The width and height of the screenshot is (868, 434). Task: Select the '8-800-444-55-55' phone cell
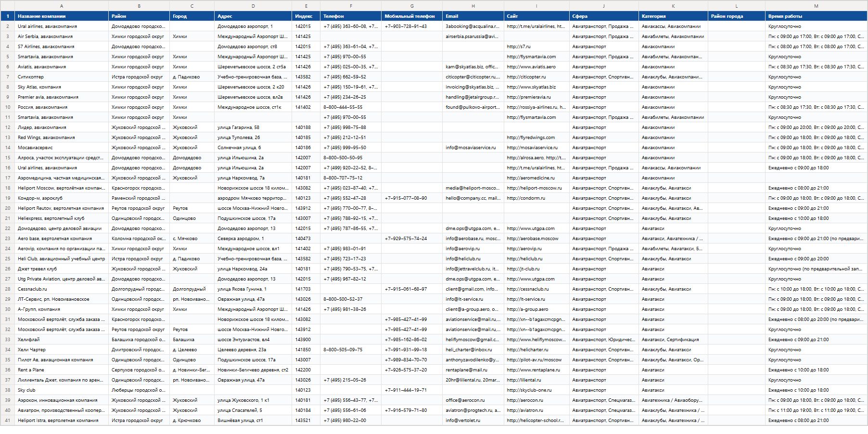point(351,107)
